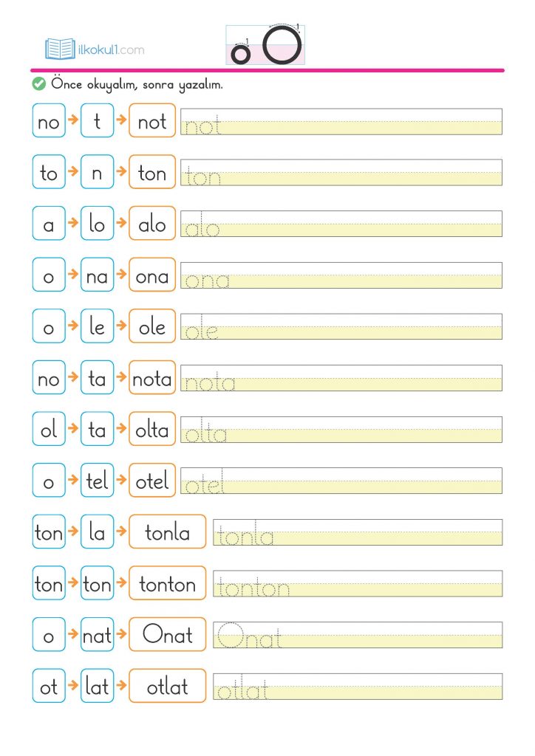Select the 'not' word box
The image size is (535, 756).
[152, 121]
